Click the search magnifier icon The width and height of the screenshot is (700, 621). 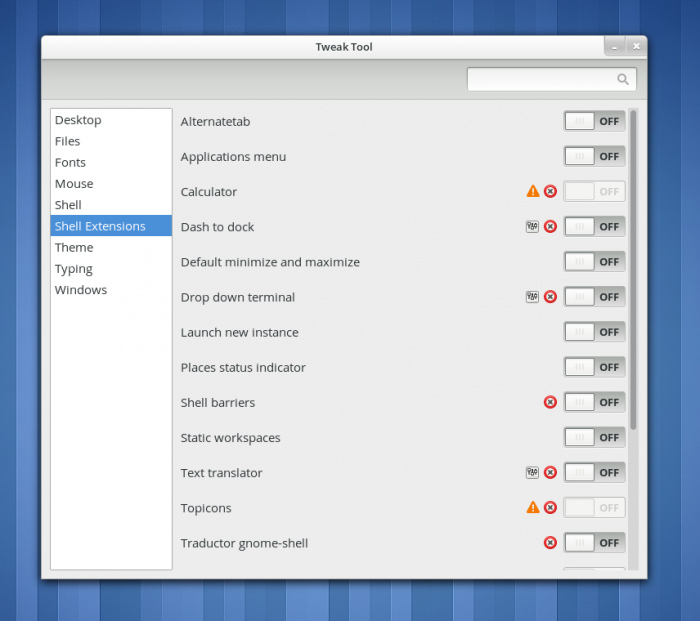coord(623,79)
